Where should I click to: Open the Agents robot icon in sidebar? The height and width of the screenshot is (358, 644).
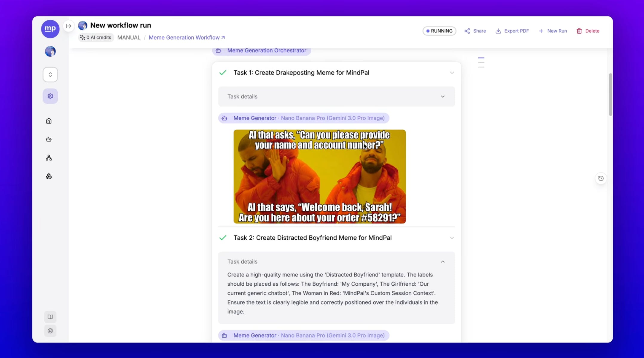(49, 139)
